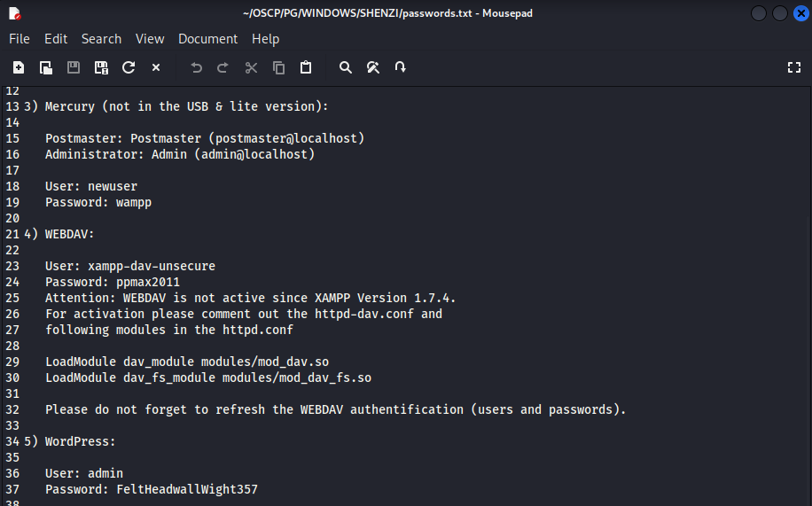812x506 pixels.
Task: Click the Save As toolbar icon
Action: tap(101, 67)
